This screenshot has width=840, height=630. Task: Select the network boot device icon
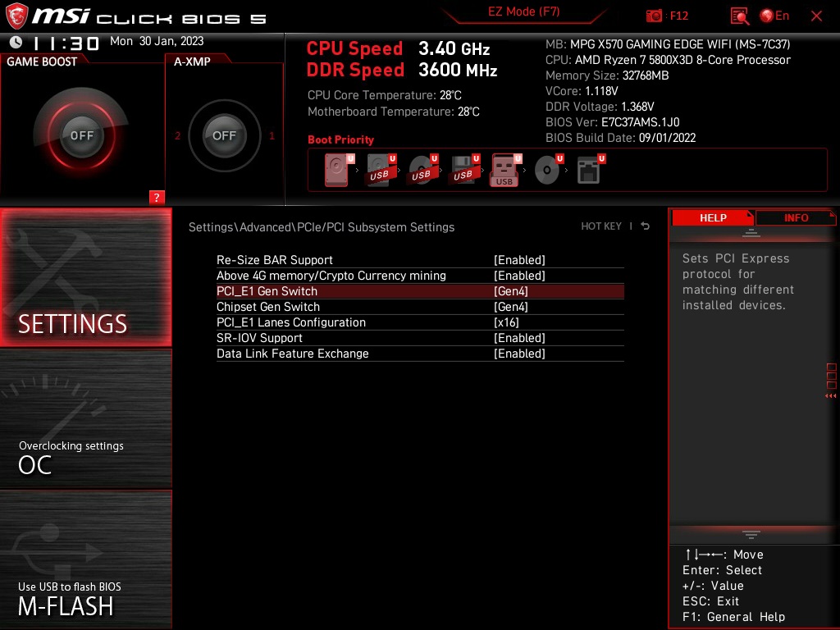pos(591,170)
